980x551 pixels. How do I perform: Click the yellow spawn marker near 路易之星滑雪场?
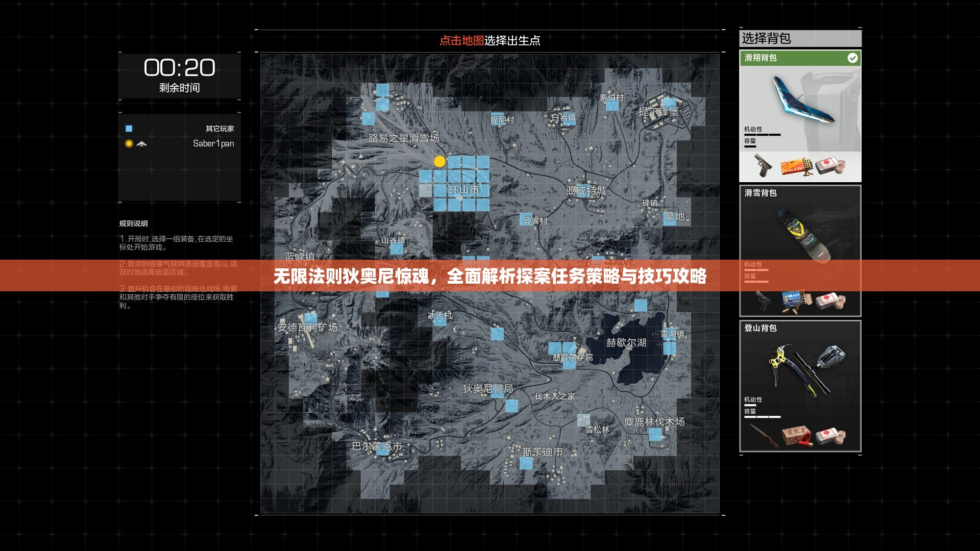[439, 162]
